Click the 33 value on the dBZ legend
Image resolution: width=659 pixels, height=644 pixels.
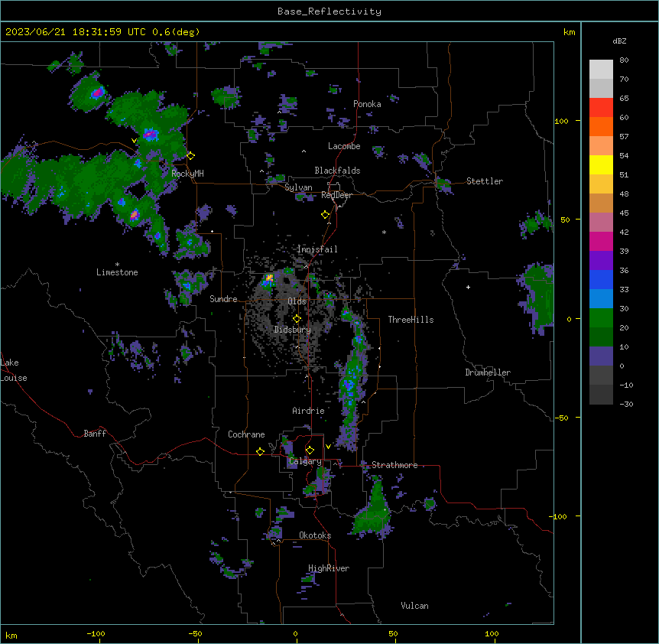pyautogui.click(x=624, y=289)
